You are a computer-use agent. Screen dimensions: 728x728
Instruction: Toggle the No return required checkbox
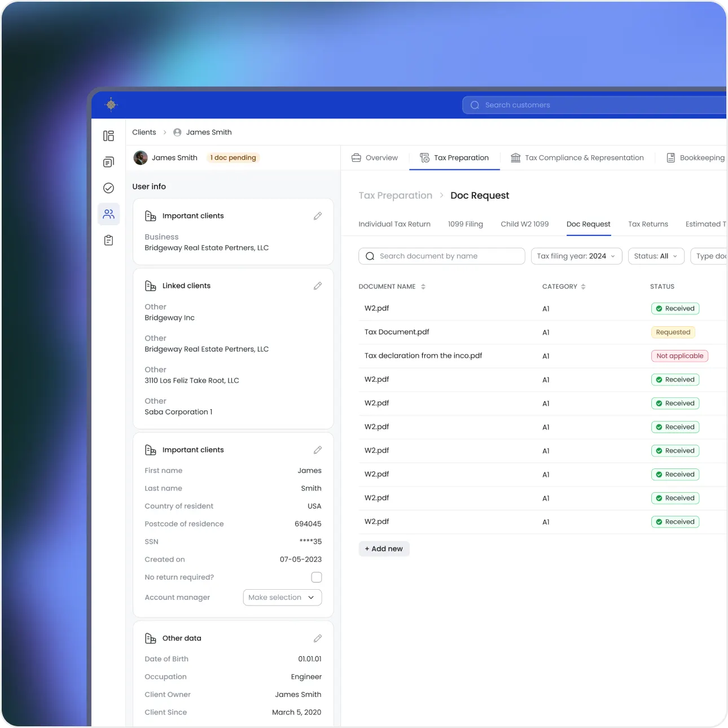click(x=317, y=577)
